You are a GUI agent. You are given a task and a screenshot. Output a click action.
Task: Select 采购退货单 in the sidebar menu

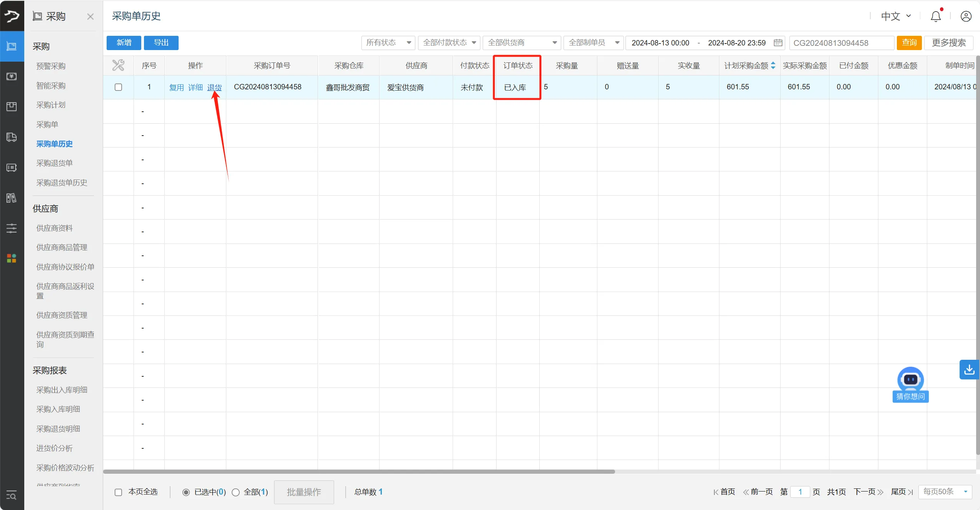(54, 163)
